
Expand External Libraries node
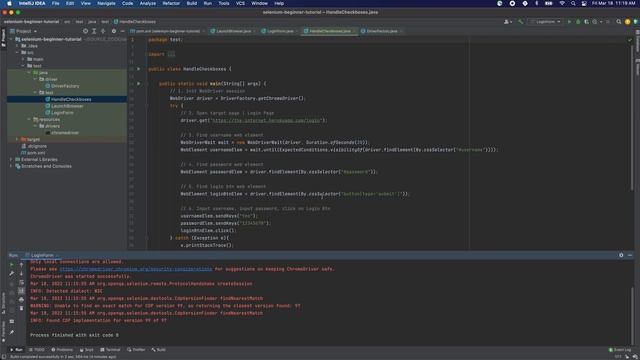11,160
